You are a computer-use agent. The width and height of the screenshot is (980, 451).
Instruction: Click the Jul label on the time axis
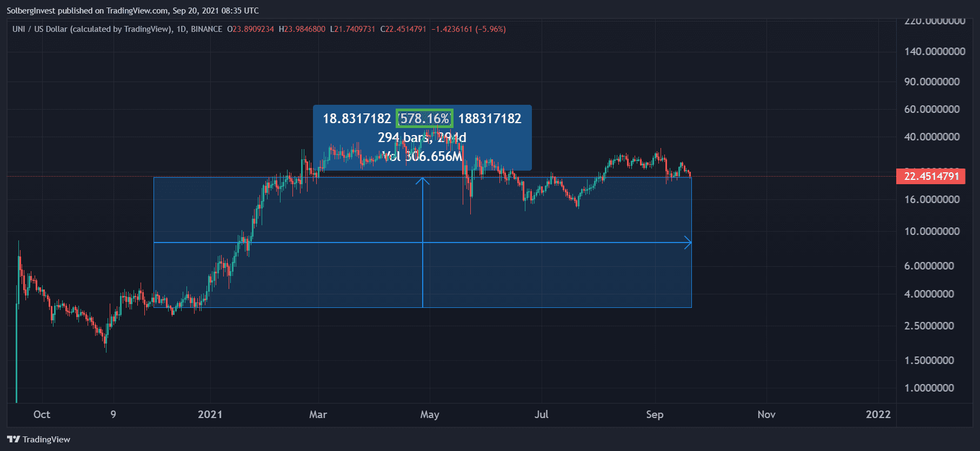point(541,414)
